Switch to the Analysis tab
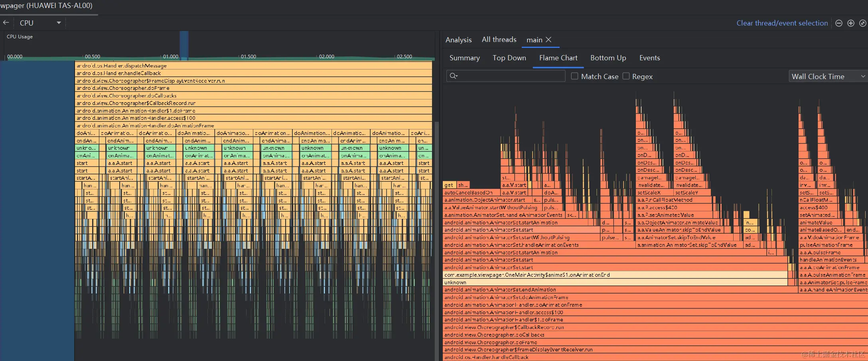 (459, 40)
